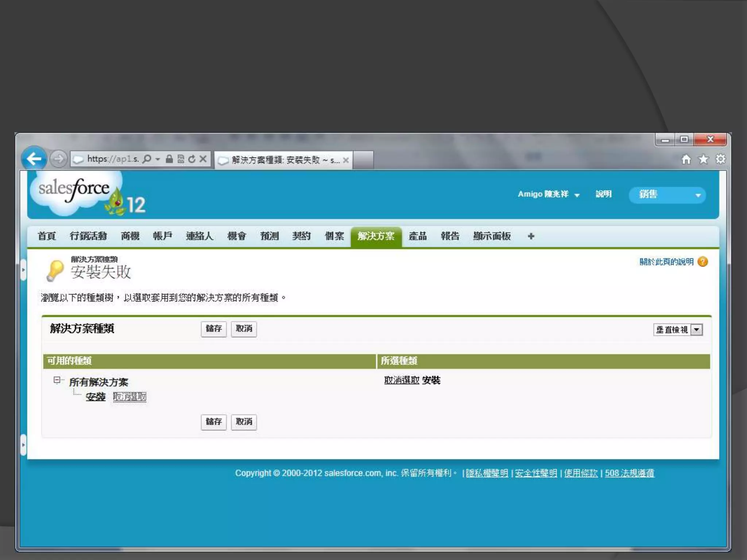
Task: Open the 隱私權聲明 footer link
Action: 487,473
